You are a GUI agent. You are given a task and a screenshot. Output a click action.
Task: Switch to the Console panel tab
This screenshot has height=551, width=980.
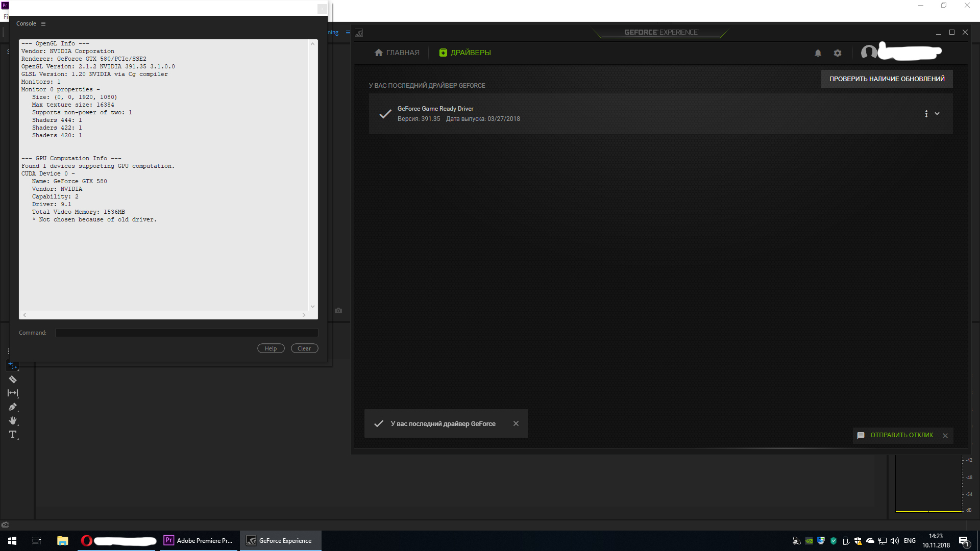26,24
